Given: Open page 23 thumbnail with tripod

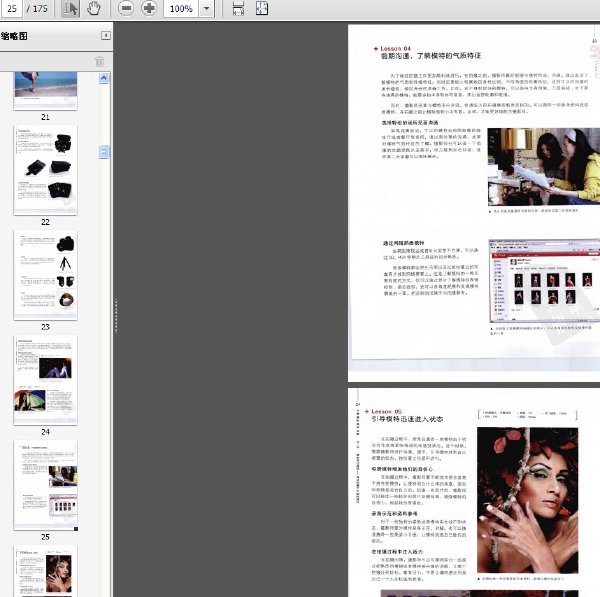Looking at the screenshot, I should click(46, 275).
